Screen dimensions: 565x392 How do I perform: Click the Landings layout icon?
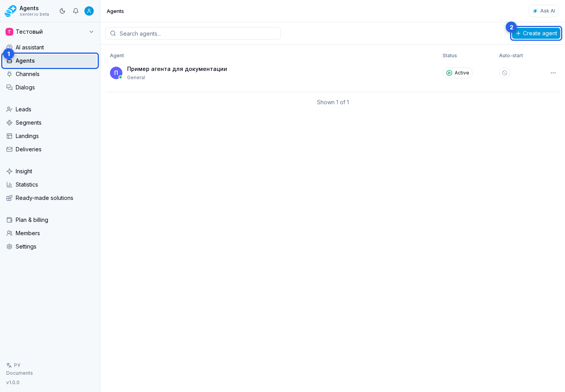pos(9,136)
